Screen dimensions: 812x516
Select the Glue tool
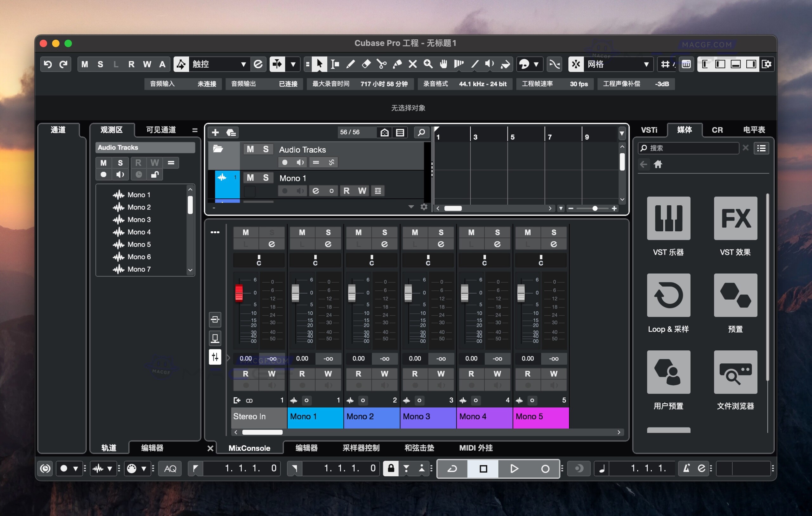(397, 64)
